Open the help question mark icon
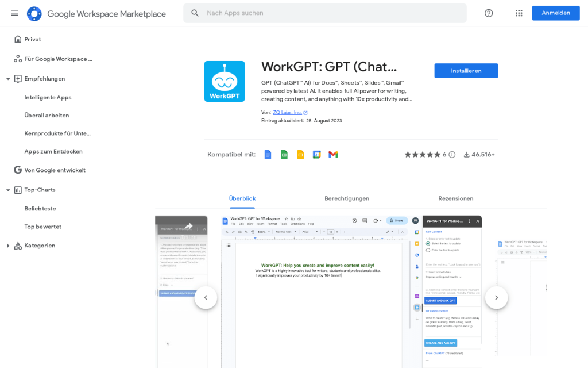This screenshot has width=588, height=368. [489, 13]
